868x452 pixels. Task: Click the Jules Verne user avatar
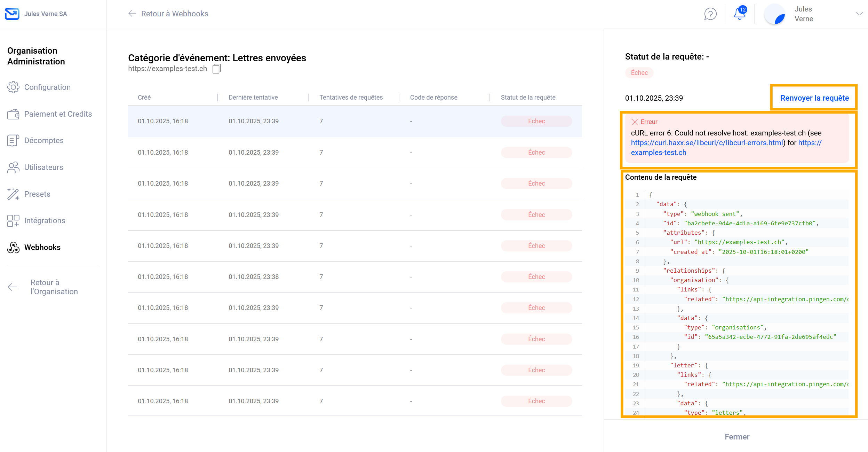[x=775, y=14]
